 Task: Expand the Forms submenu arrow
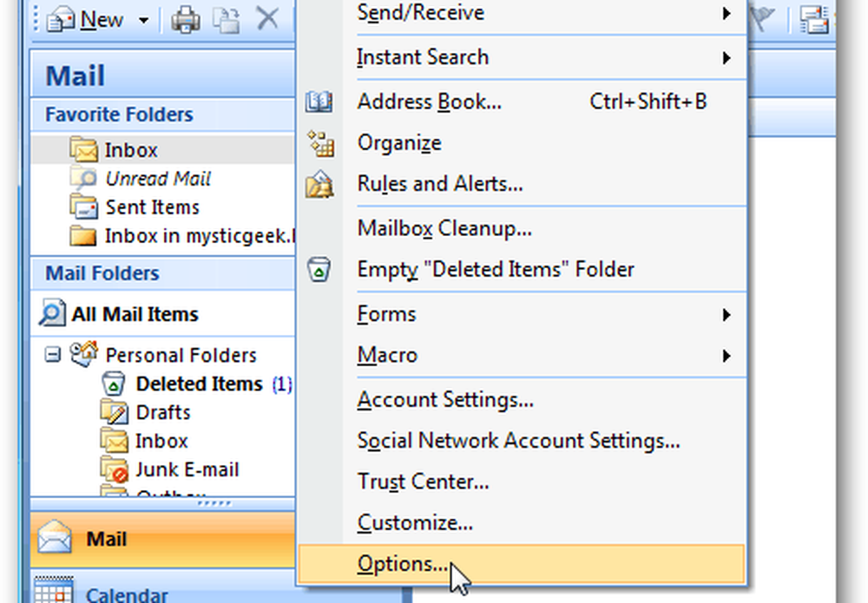coord(727,315)
